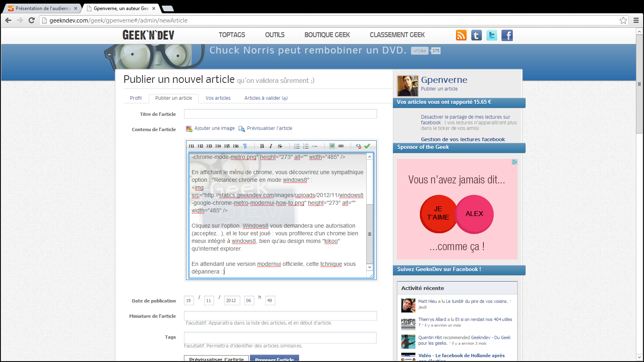Insert picture via editor toolbar icon
Image resolution: width=644 pixels, height=362 pixels.
[332, 146]
